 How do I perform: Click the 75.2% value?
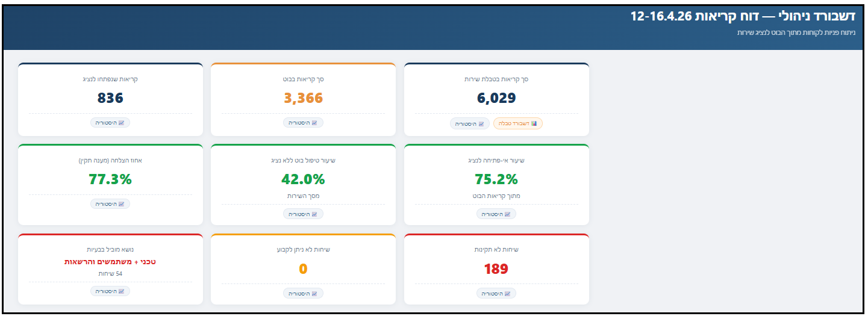[496, 179]
